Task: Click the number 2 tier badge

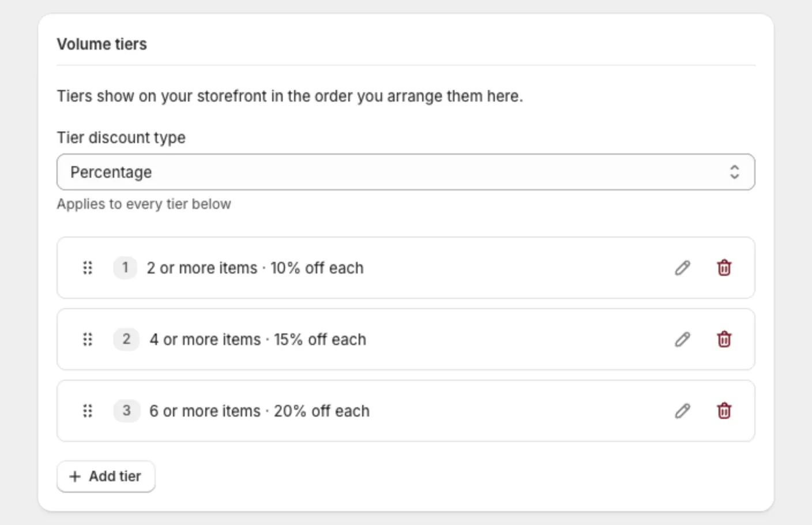Action: pos(126,339)
